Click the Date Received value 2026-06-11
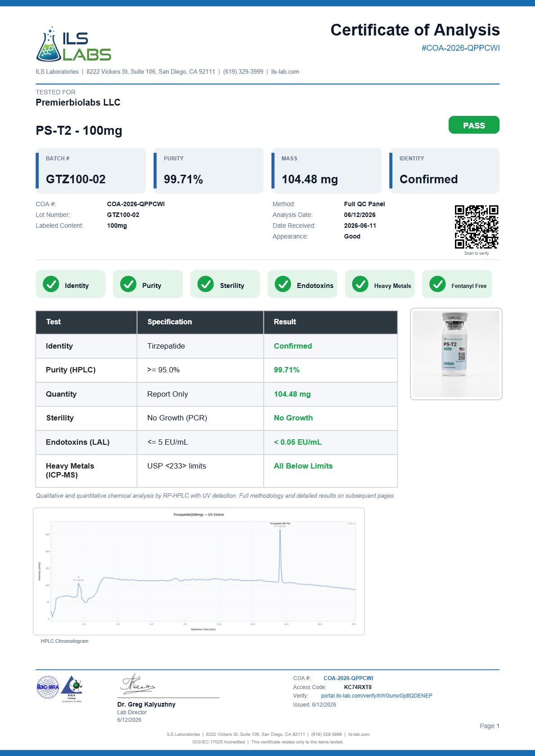Viewport: 535px width, 756px height. point(360,225)
